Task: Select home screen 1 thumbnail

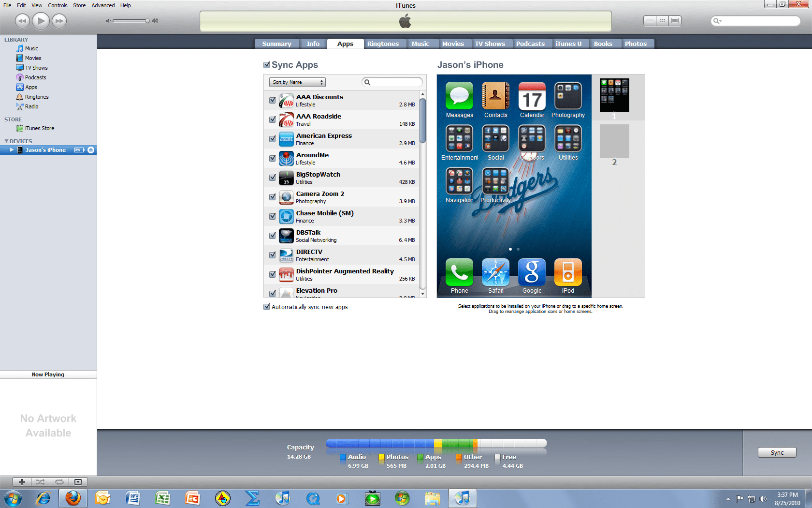Action: 614,95
